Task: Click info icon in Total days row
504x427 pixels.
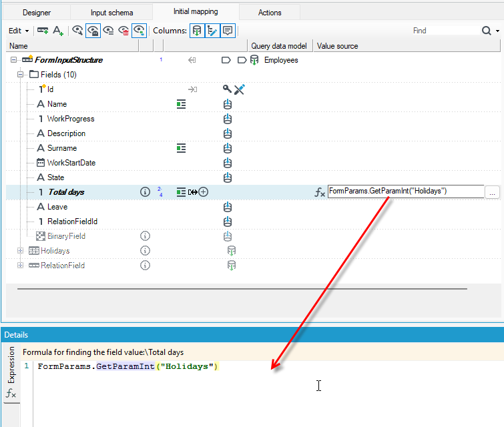Action: (x=145, y=192)
